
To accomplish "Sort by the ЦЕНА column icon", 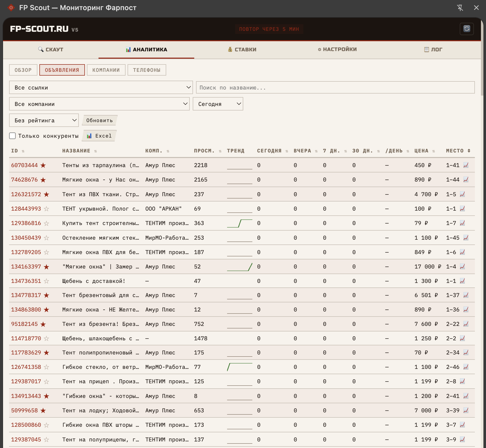I will coord(434,151).
